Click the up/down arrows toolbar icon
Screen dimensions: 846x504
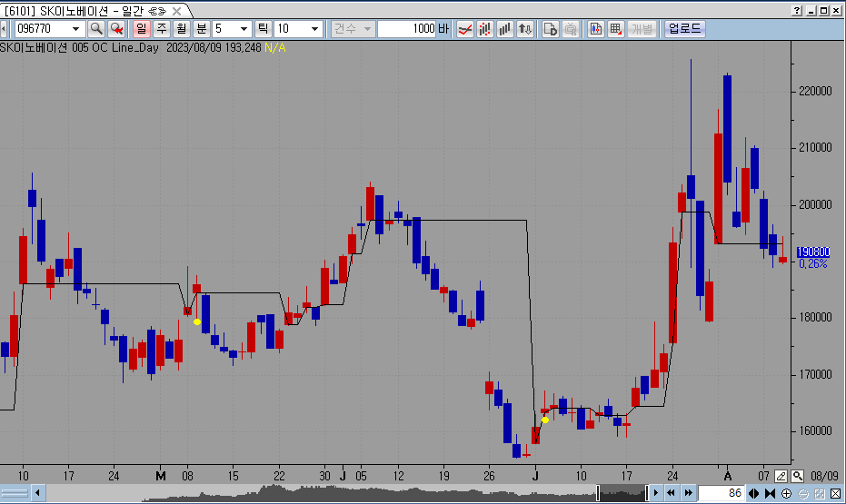[x=525, y=29]
